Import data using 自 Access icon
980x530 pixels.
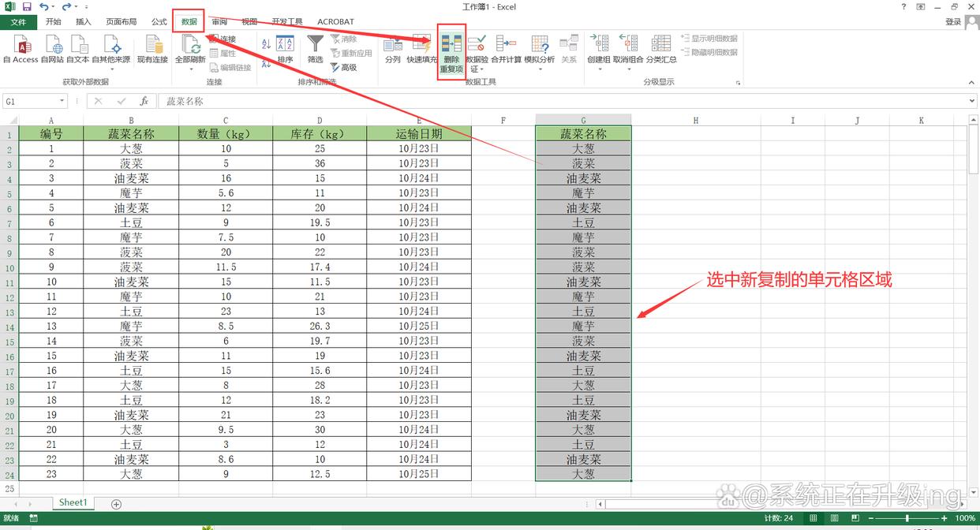[21, 50]
